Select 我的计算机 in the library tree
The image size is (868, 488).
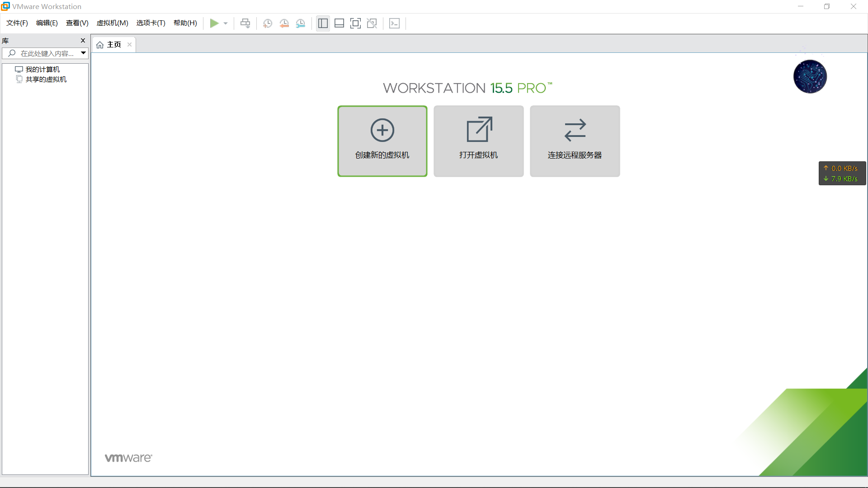click(42, 69)
